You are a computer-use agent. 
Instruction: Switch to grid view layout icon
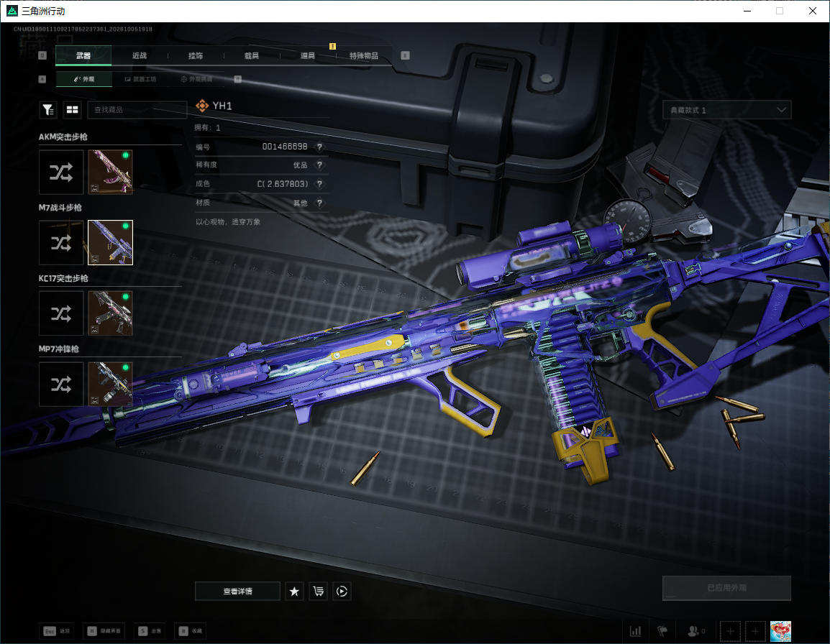tap(72, 109)
